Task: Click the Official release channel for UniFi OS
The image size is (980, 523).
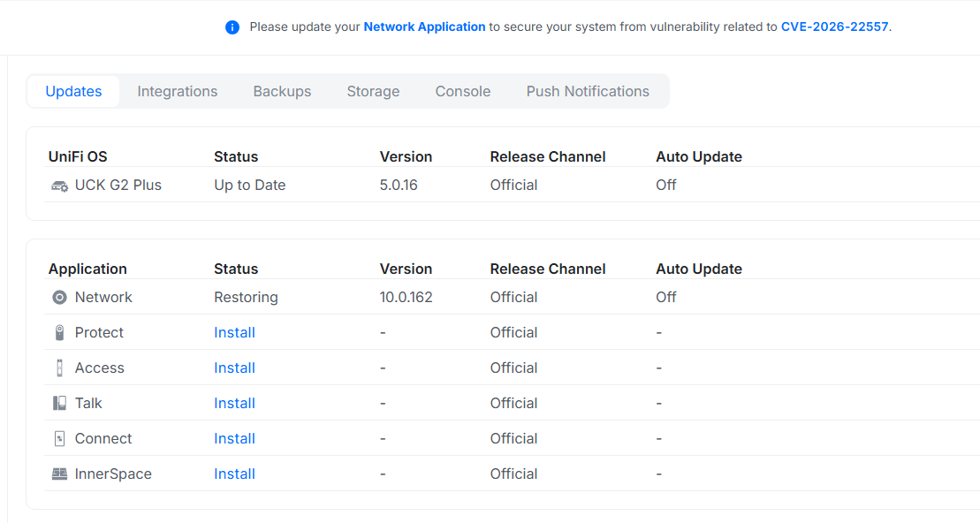Action: (x=513, y=186)
